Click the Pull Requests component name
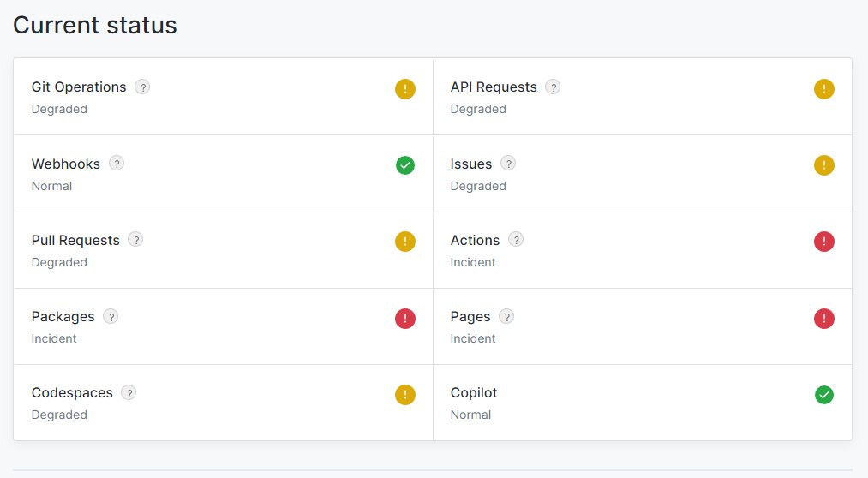Viewport: 868px width, 478px height. click(x=75, y=241)
